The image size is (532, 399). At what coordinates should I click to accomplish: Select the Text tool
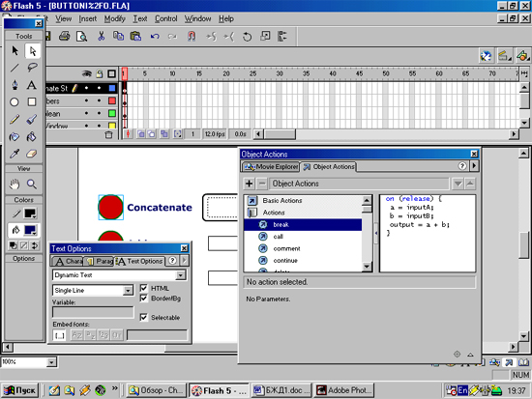(x=32, y=85)
